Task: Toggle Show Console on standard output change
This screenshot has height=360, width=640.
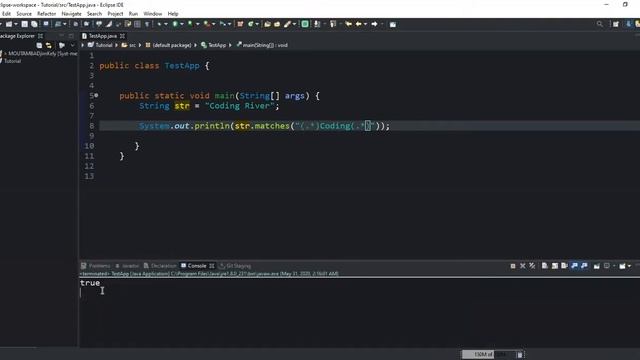Action: (574, 266)
